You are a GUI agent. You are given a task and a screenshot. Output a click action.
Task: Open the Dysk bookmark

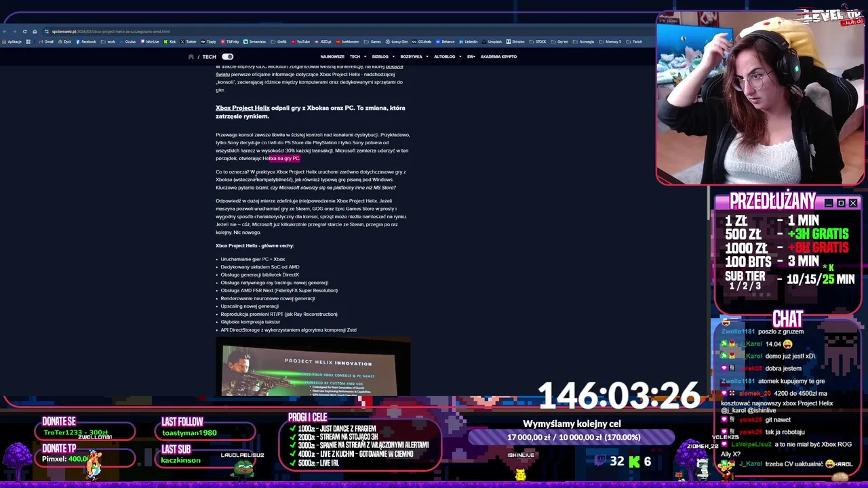(x=64, y=41)
